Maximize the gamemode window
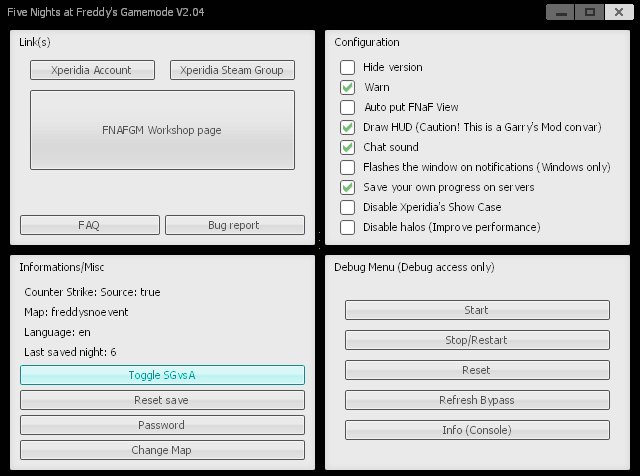 pos(590,12)
